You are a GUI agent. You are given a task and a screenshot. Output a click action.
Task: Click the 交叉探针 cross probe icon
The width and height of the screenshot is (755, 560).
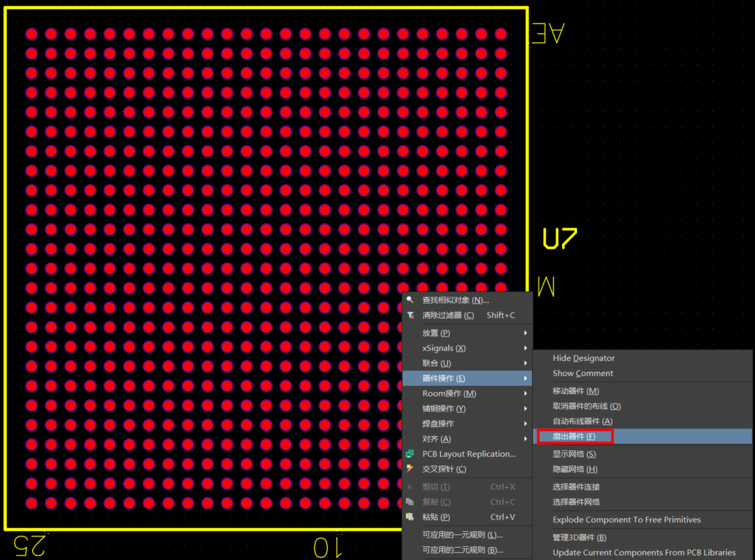(x=410, y=469)
